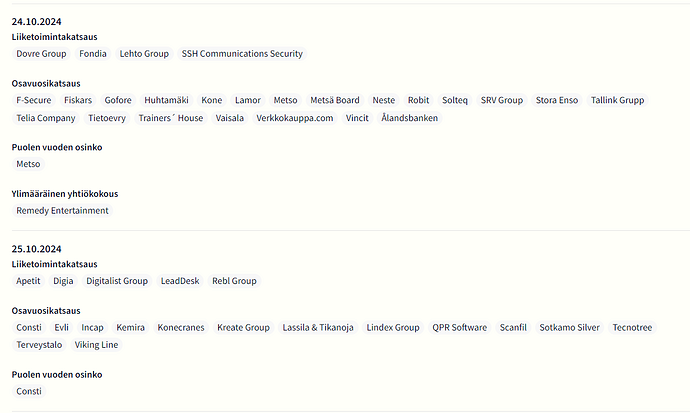Viewport: 690px width, 413px height.
Task: Open the SRV Group tag
Action: (502, 100)
